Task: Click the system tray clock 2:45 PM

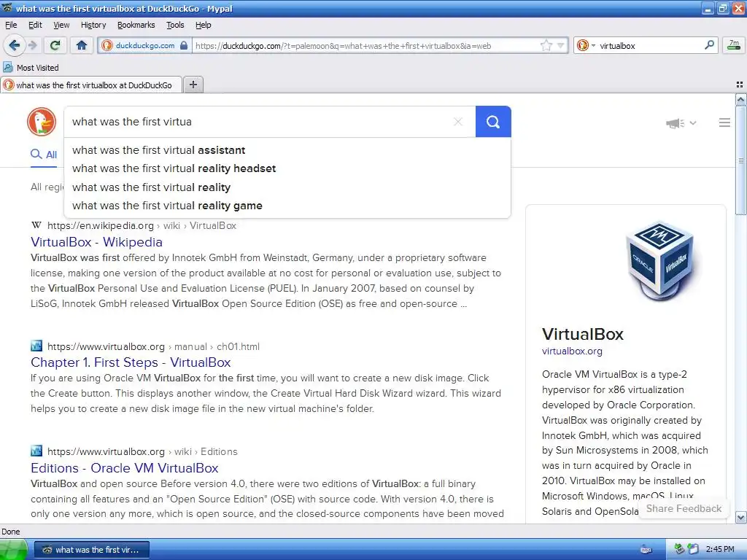Action: pos(720,550)
